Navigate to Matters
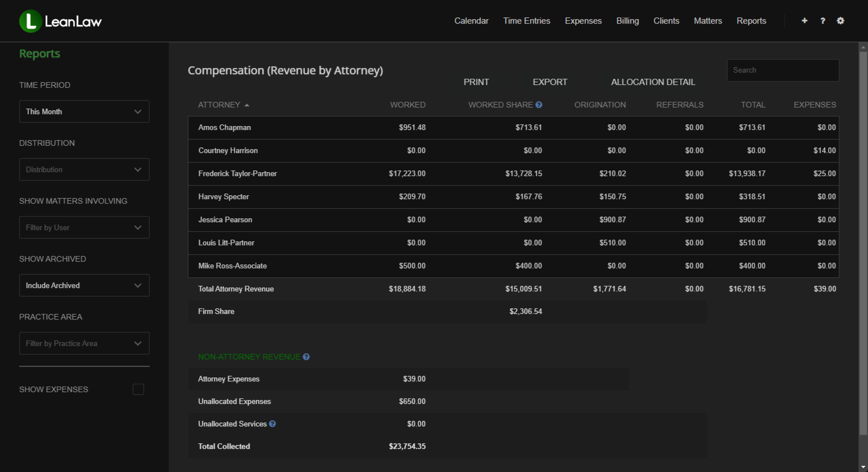Screen dimensions: 868x472 pos(708,21)
